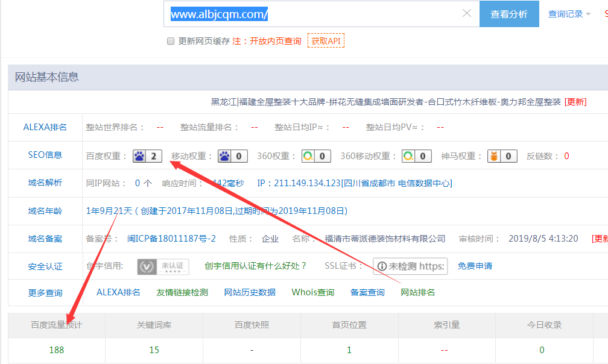Open Whois查询 link

coord(313,292)
